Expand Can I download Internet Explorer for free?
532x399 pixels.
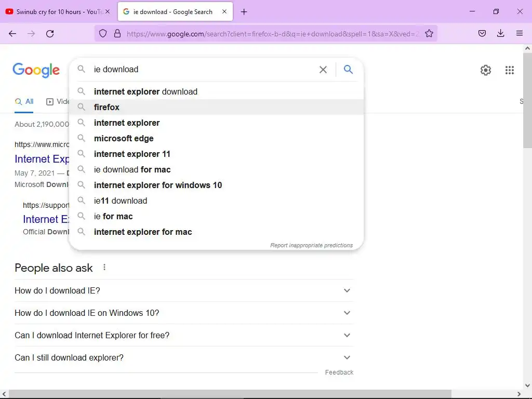tap(183, 335)
